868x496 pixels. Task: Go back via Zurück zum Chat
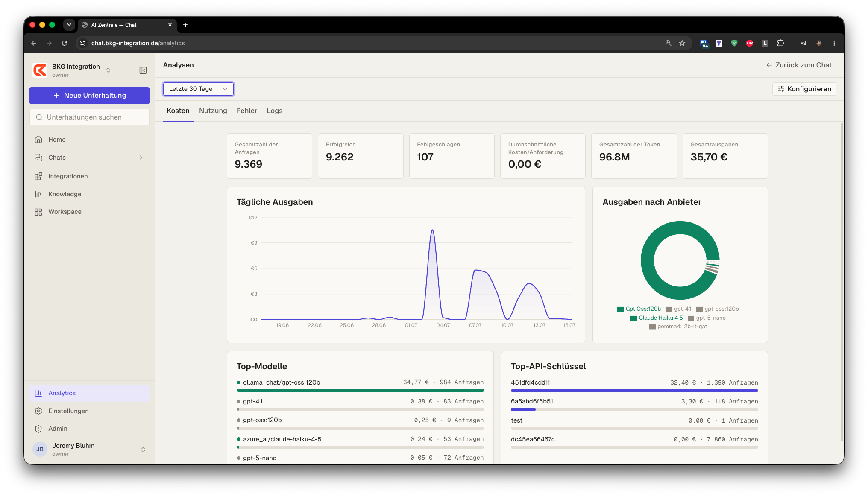(799, 65)
